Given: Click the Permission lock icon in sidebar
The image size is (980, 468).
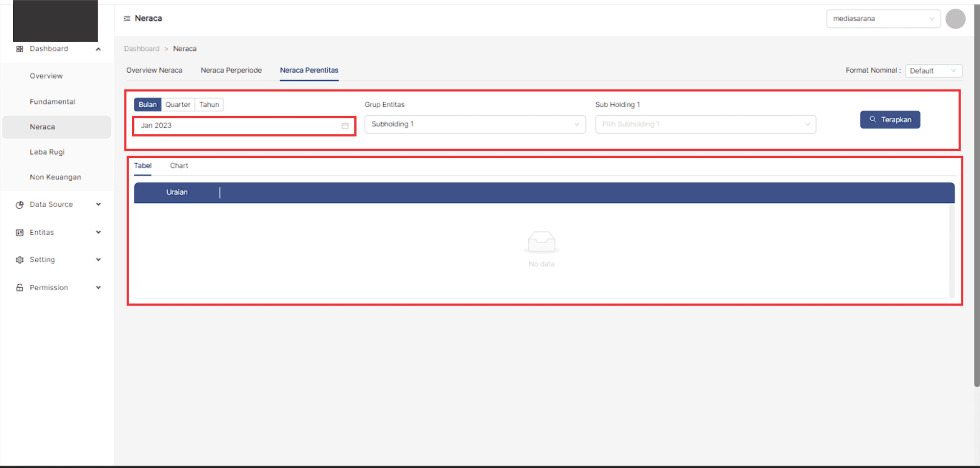Looking at the screenshot, I should [x=20, y=288].
